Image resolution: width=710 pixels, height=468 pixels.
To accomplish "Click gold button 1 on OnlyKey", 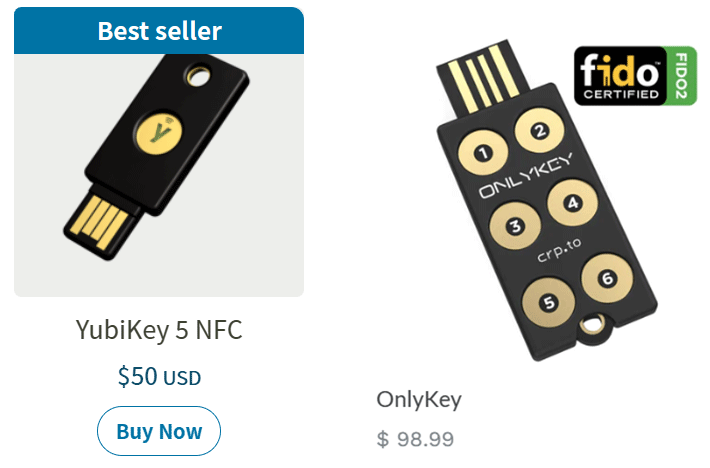I will coord(483,153).
